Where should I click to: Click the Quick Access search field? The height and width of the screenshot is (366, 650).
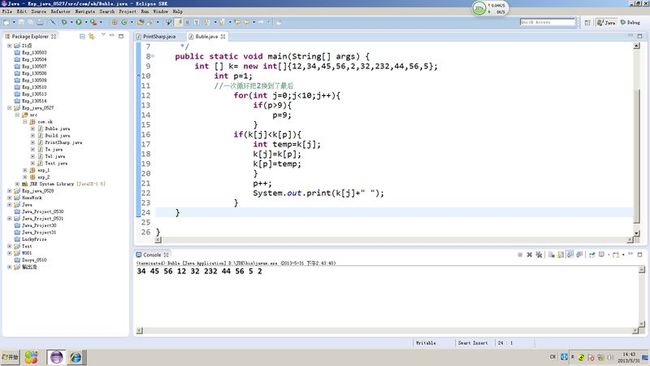point(548,22)
